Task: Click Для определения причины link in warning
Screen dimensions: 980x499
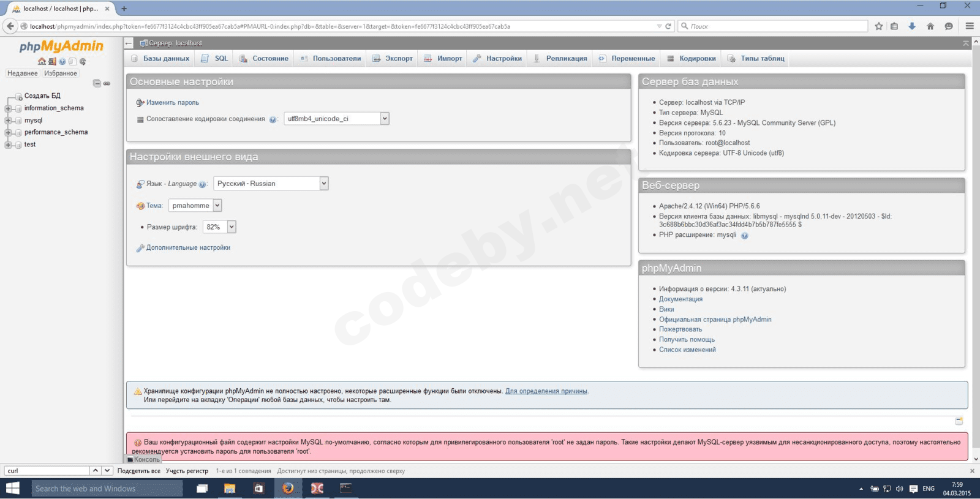Action: point(546,391)
